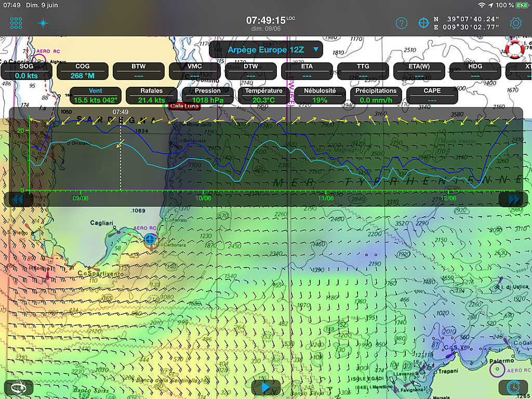Image resolution: width=532 pixels, height=399 pixels.
Task: Tap the Alghero AERO RC circle symbol
Action: pos(39,61)
